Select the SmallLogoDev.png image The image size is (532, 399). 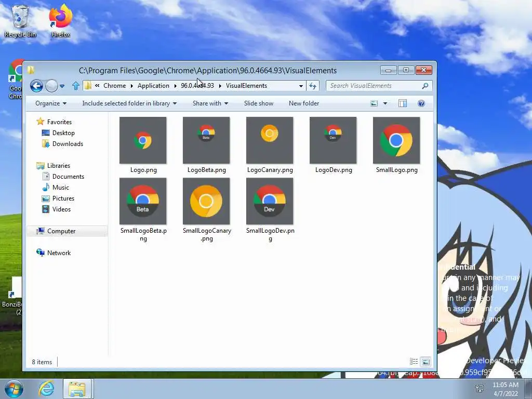click(x=270, y=201)
